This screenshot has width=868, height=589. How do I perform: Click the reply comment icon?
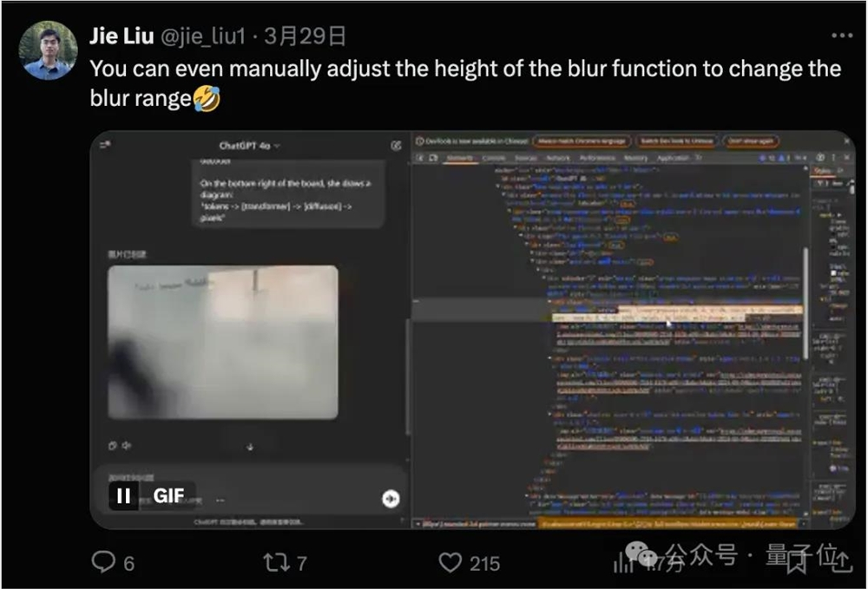[103, 562]
